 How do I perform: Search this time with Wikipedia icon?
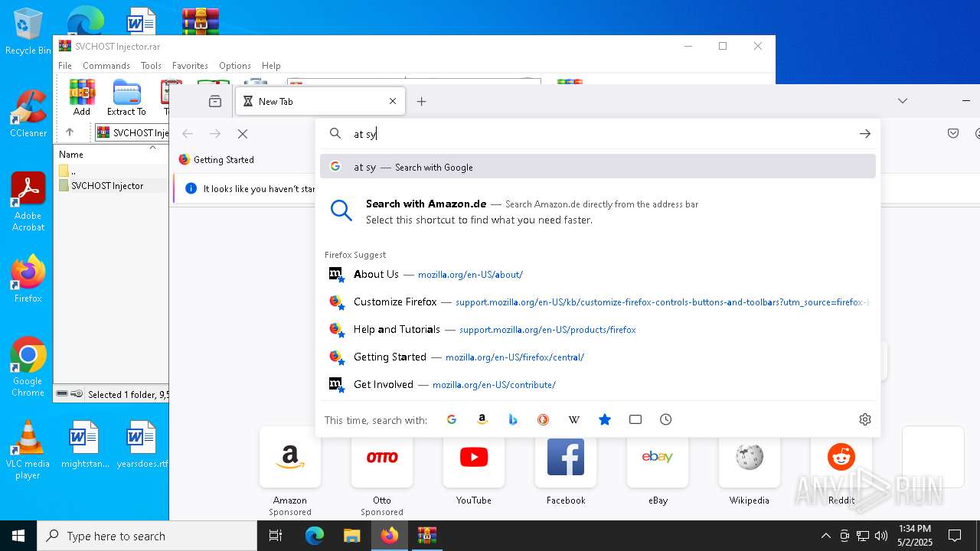574,419
